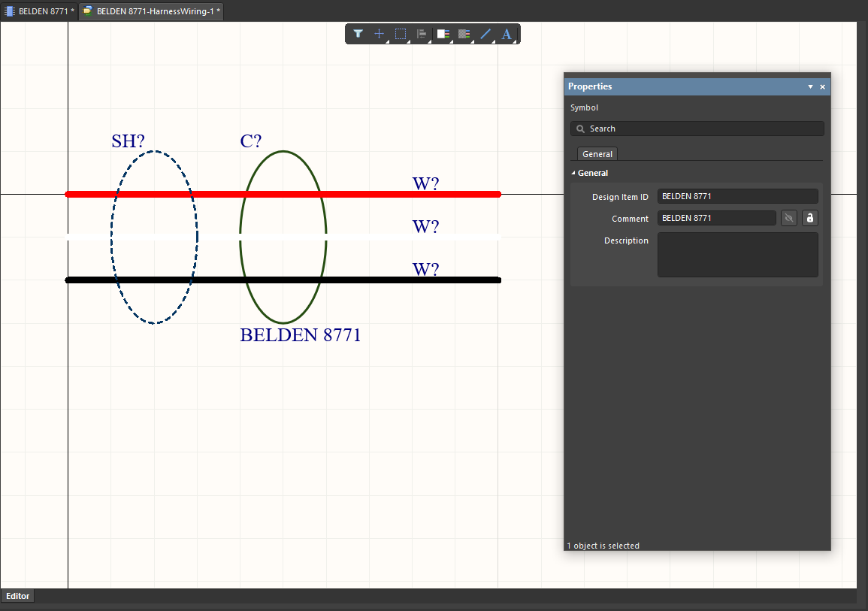Select the text string tool

(x=507, y=33)
